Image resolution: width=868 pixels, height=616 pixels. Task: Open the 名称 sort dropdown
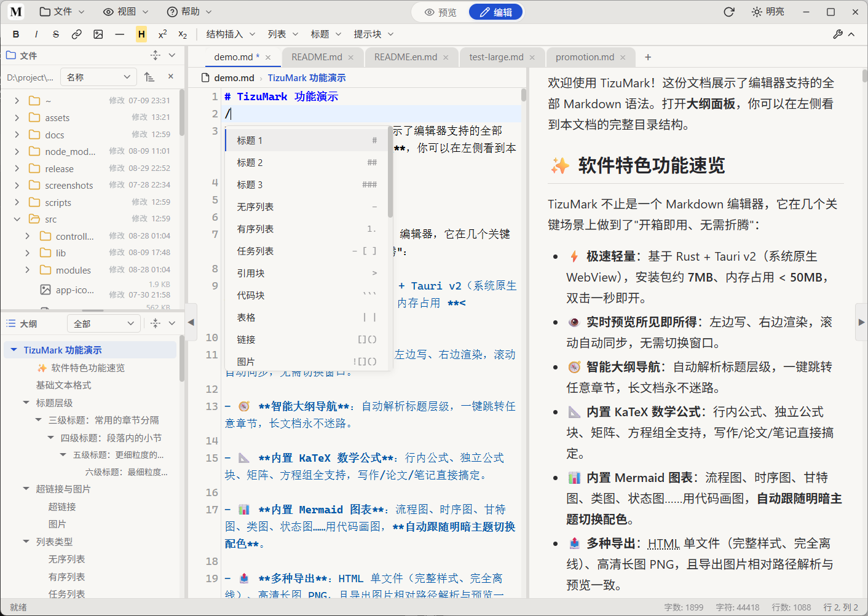(x=98, y=77)
